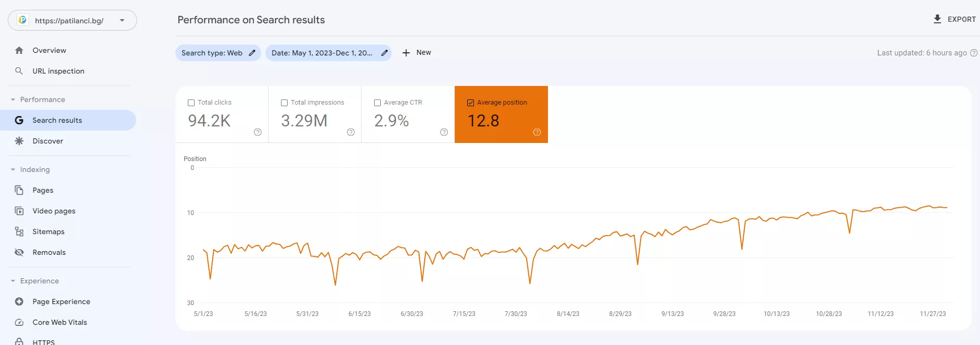This screenshot has height=345, width=980.
Task: Click the Page Experience plus-circle icon
Action: point(19,301)
